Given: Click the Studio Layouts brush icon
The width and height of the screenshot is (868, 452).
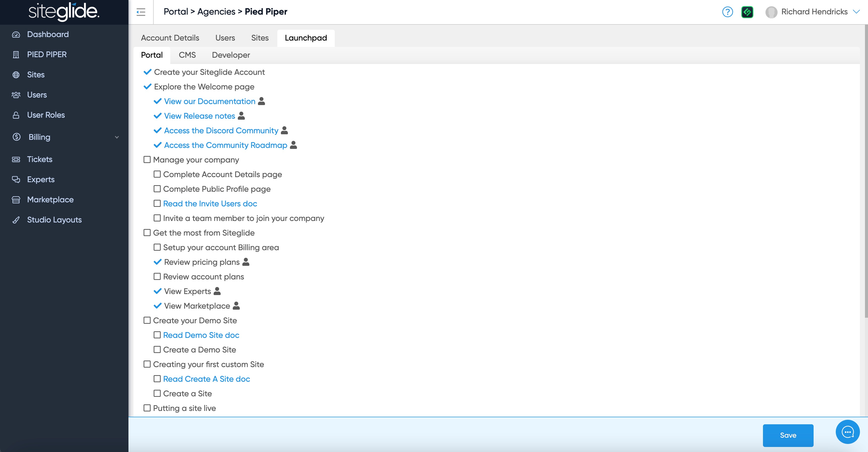Looking at the screenshot, I should [16, 220].
